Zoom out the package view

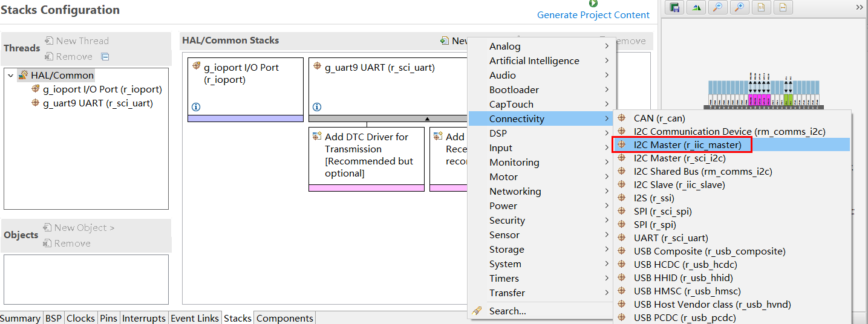point(717,7)
